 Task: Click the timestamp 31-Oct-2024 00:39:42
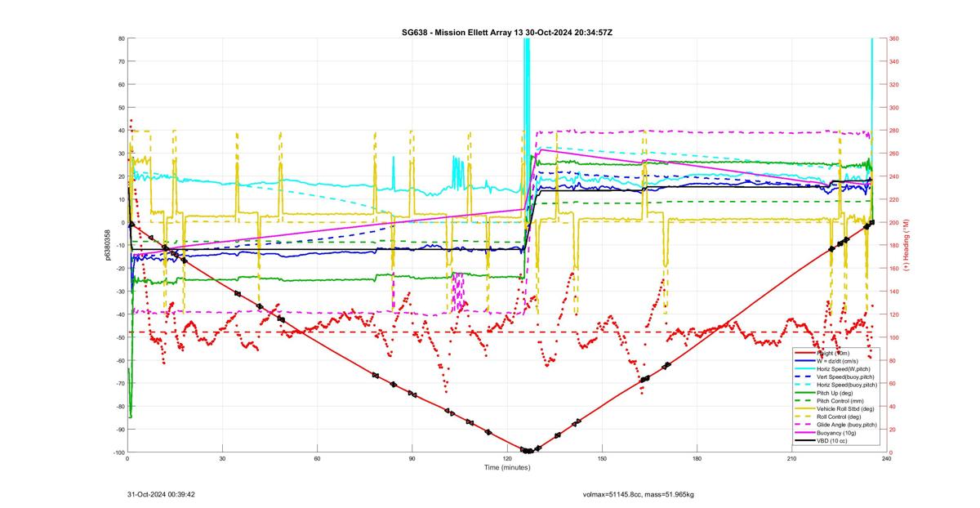(x=161, y=494)
